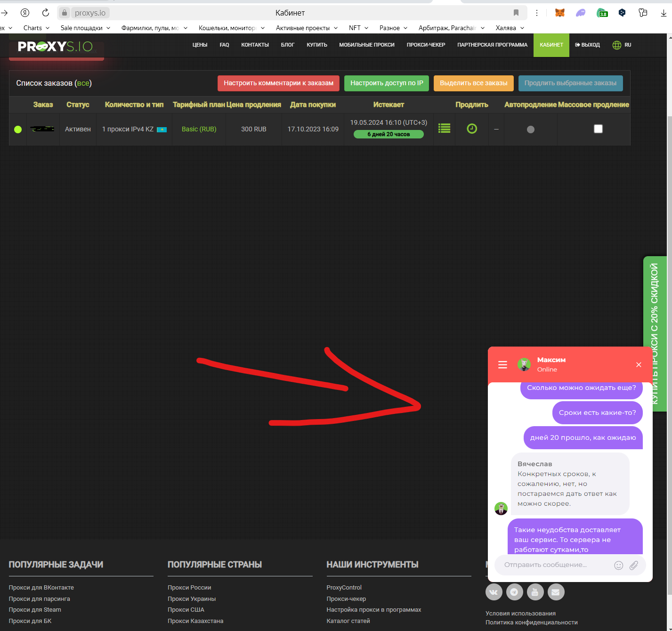The image size is (672, 631).
Task: Tick the mass renewal checkbox for the order
Action: tap(598, 129)
